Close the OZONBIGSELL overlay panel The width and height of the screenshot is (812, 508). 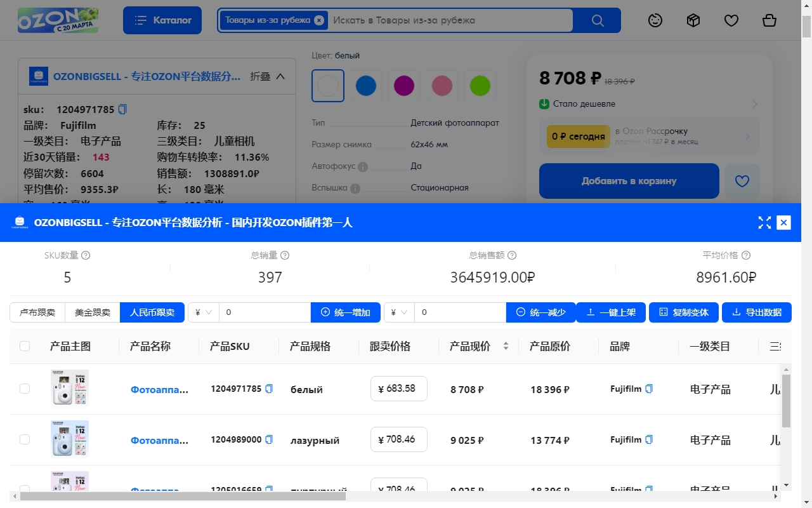pos(784,222)
